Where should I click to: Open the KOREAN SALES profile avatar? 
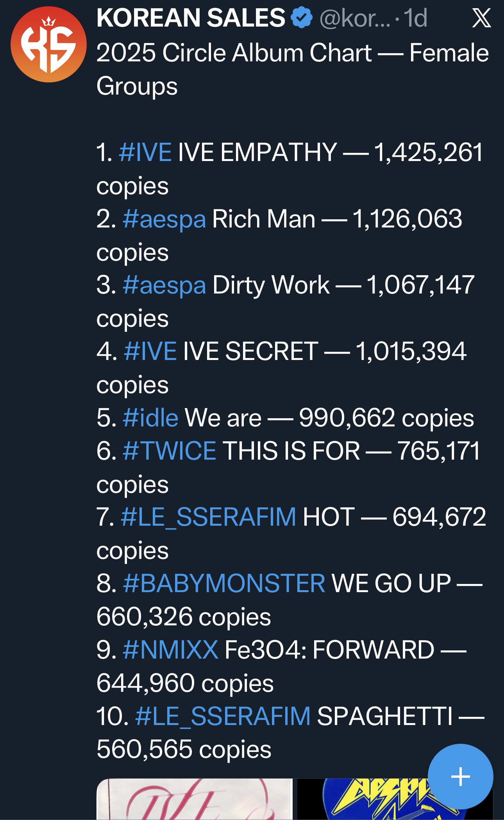click(x=48, y=45)
